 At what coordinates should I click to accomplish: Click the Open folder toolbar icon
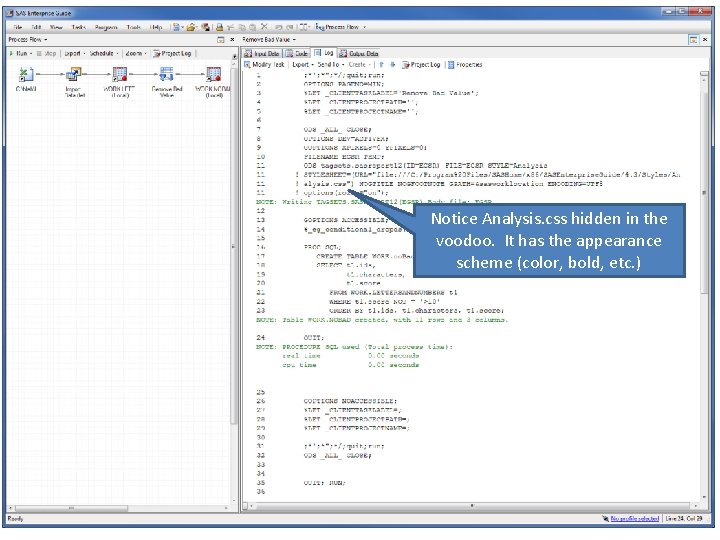(x=191, y=27)
